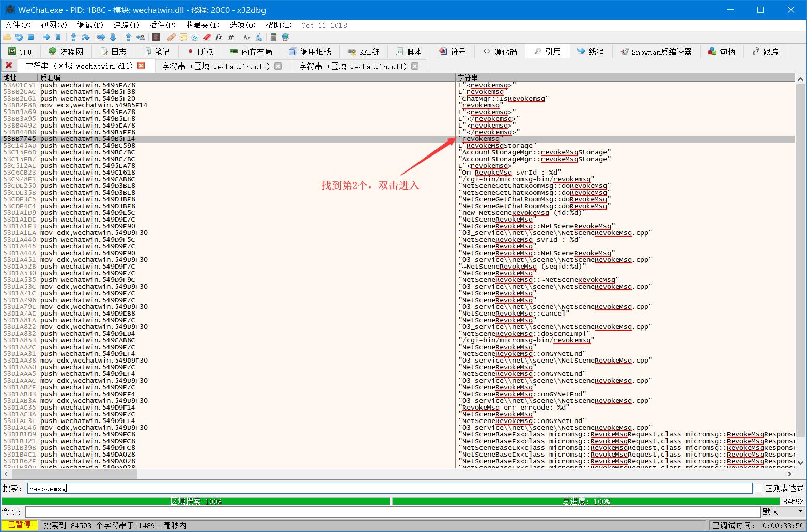Screen dimensions: 807x532
Task: Switch to the 内存布局 memory map tab
Action: 251,52
